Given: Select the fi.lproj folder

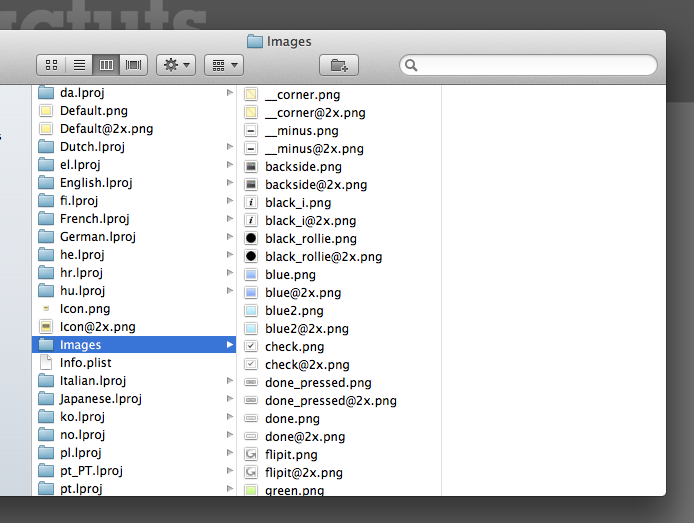Looking at the screenshot, I should 134,200.
